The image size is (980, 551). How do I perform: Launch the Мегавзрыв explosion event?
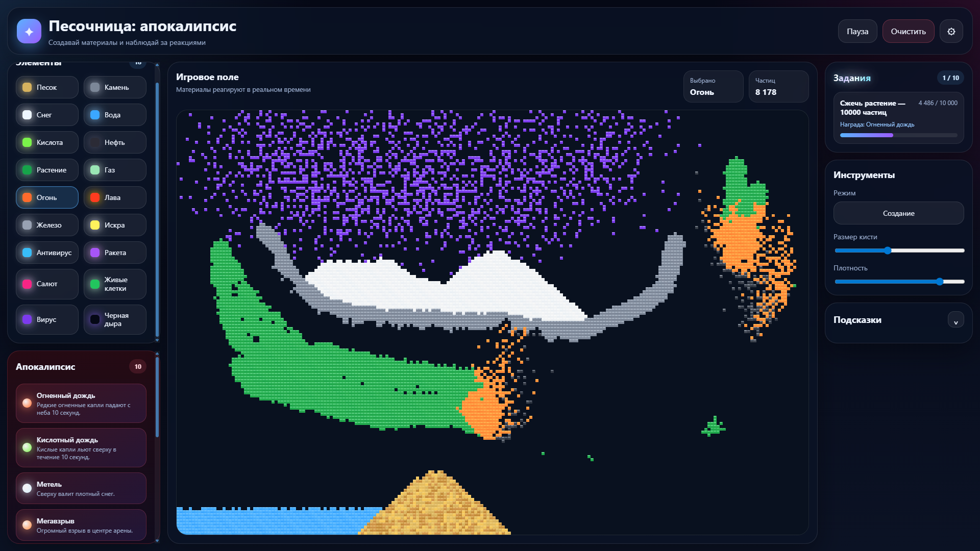[x=81, y=525]
